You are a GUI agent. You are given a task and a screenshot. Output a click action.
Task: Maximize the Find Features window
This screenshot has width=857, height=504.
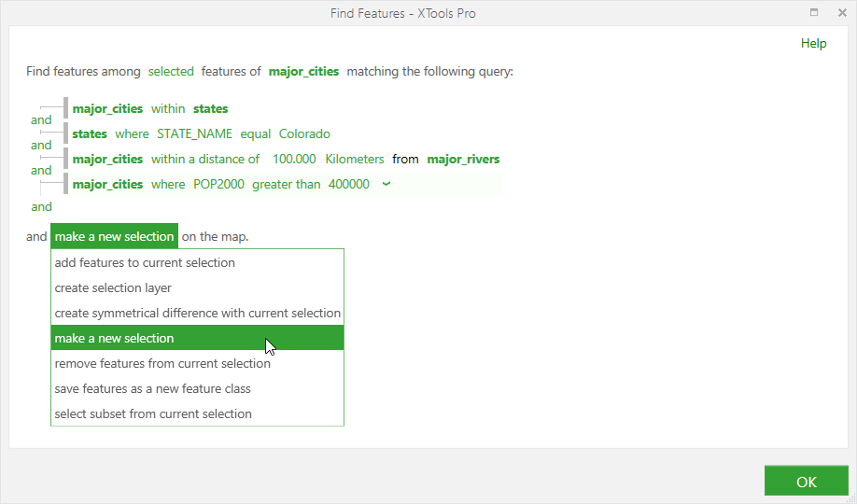814,12
